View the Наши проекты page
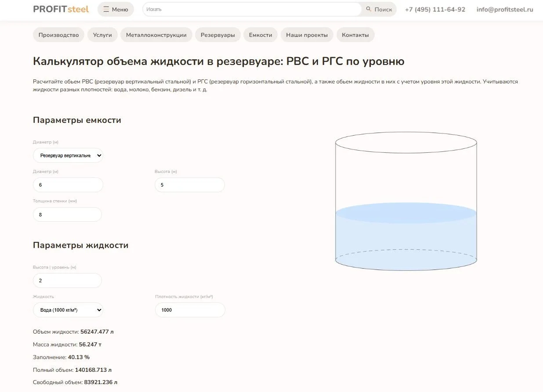 point(307,35)
